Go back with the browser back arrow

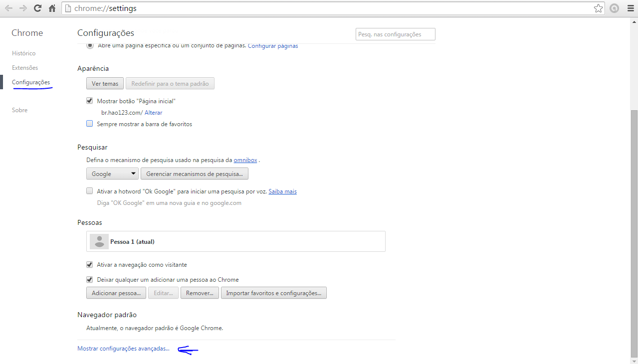point(8,8)
